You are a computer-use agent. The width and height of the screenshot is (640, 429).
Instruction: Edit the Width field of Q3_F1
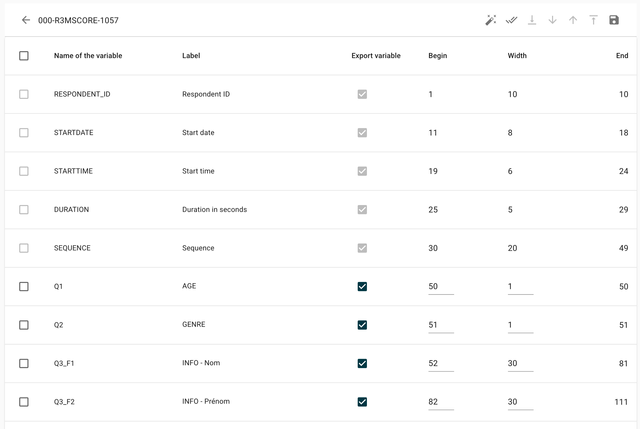pyautogui.click(x=520, y=363)
